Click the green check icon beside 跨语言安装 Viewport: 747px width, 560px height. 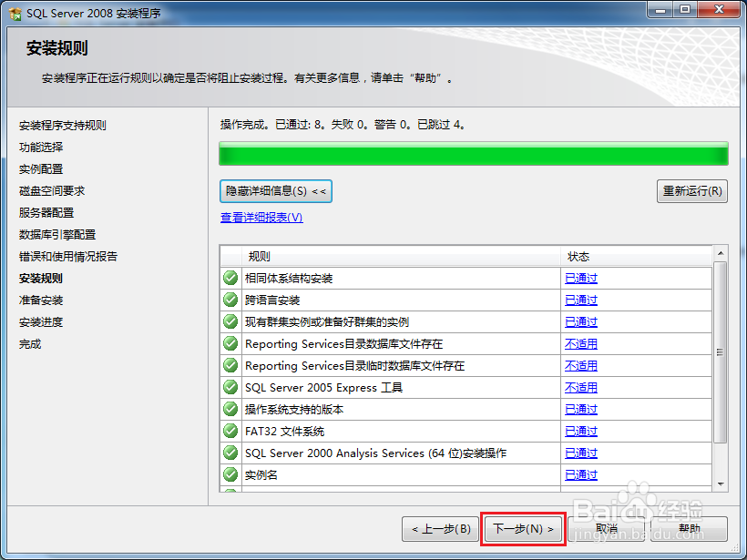(230, 300)
